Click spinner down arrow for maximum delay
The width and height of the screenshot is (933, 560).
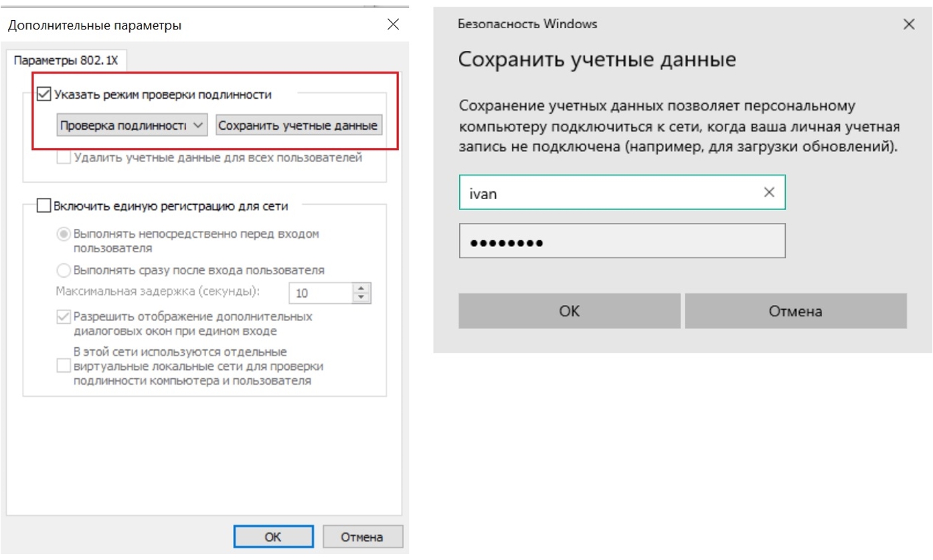click(361, 297)
